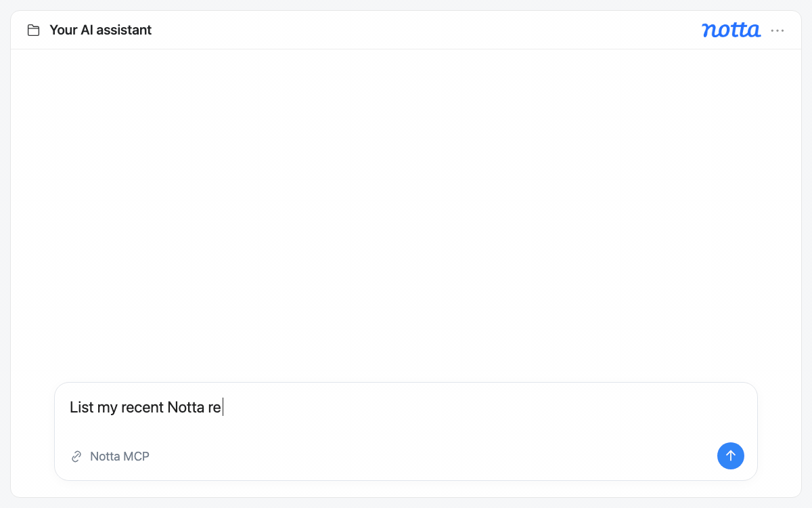The height and width of the screenshot is (508, 812).
Task: Click the chain link icon next to Notta MCP
Action: [76, 457]
